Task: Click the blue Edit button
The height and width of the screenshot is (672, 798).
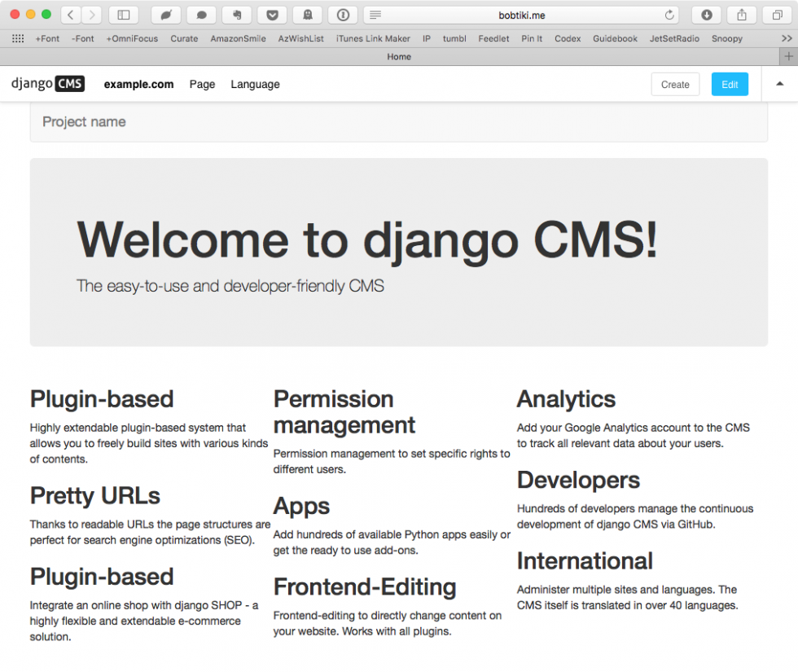Action: (x=730, y=85)
